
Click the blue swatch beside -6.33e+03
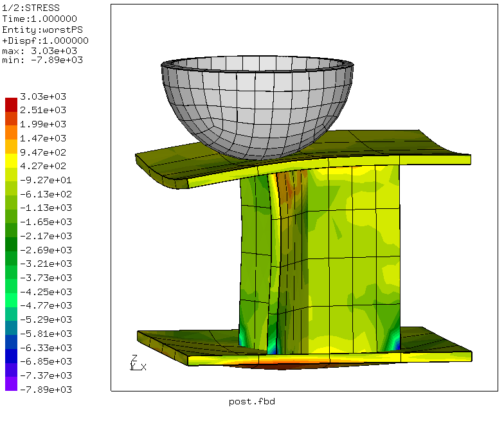tap(11, 342)
